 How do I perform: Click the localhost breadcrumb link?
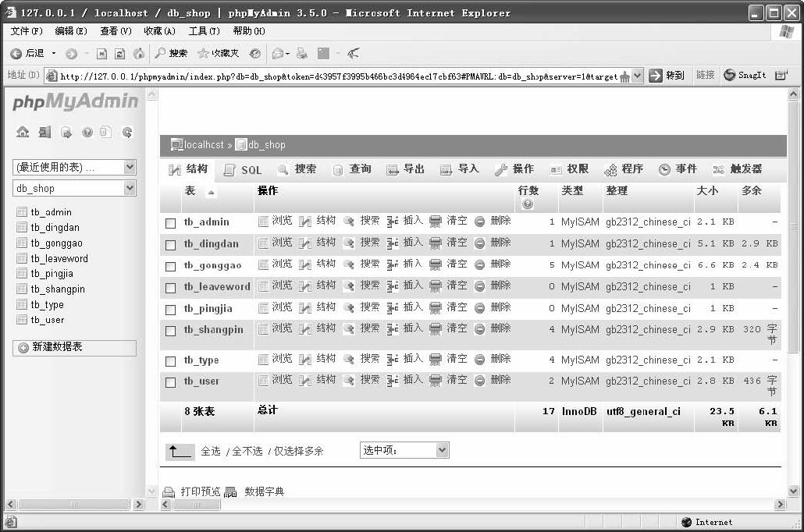pos(204,145)
